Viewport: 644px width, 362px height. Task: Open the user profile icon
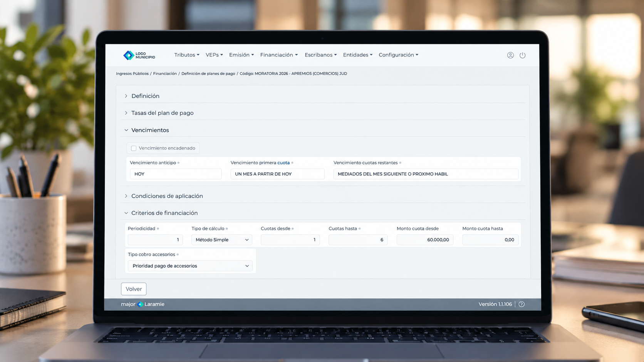point(510,55)
